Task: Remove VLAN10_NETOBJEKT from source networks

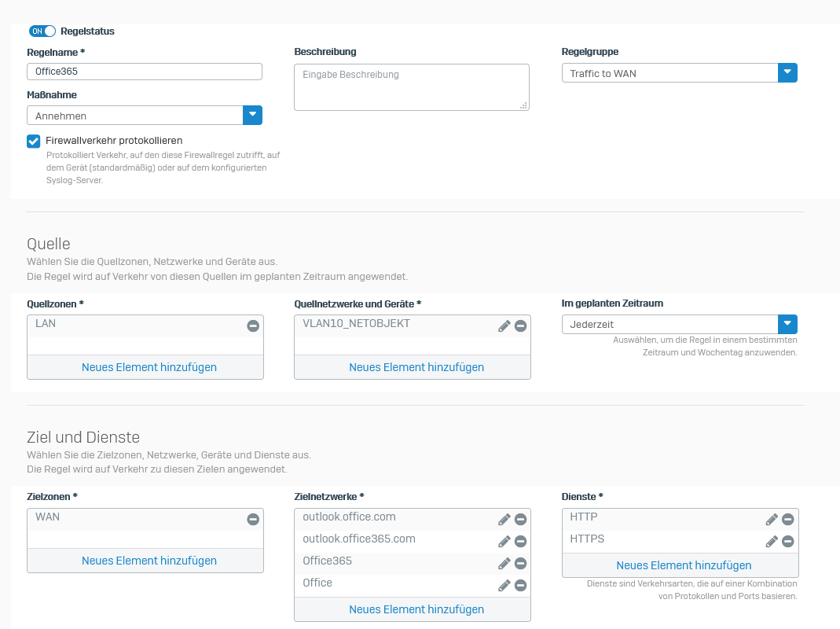Action: [x=520, y=326]
